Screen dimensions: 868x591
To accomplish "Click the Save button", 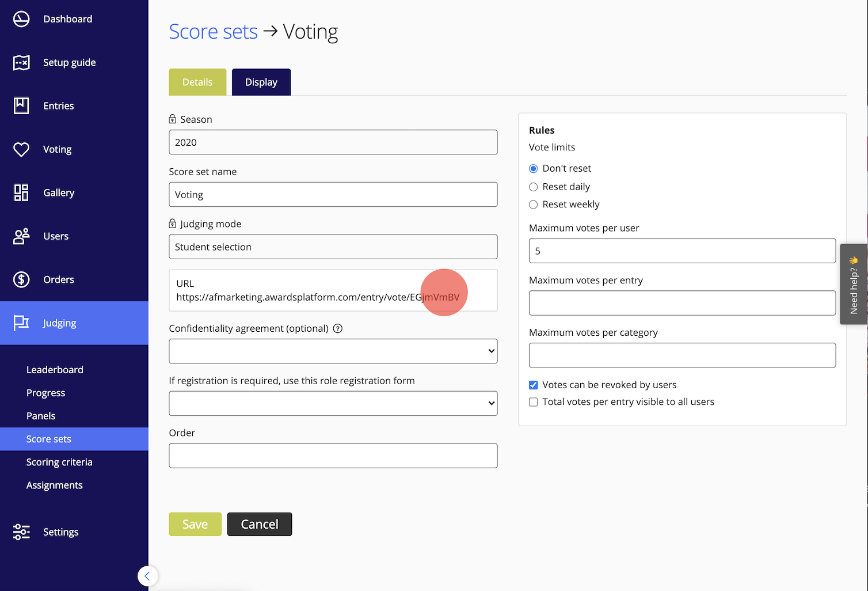I will tap(195, 524).
